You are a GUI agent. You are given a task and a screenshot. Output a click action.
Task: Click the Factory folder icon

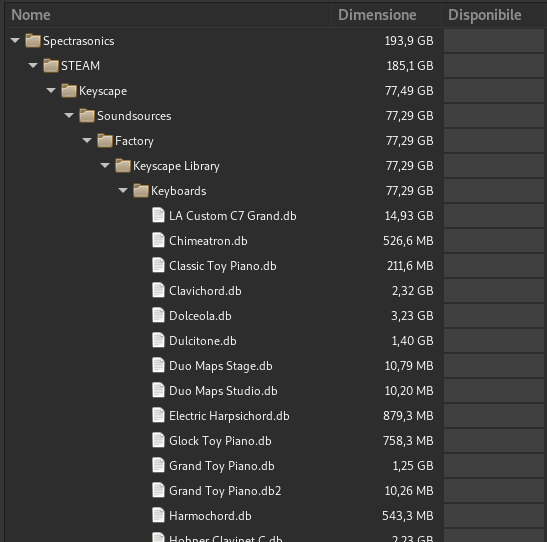(x=105, y=141)
